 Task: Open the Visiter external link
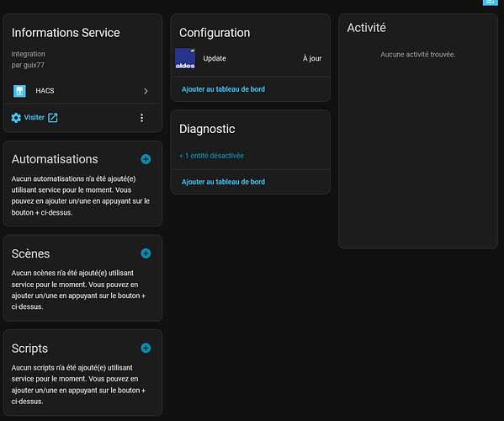point(34,117)
